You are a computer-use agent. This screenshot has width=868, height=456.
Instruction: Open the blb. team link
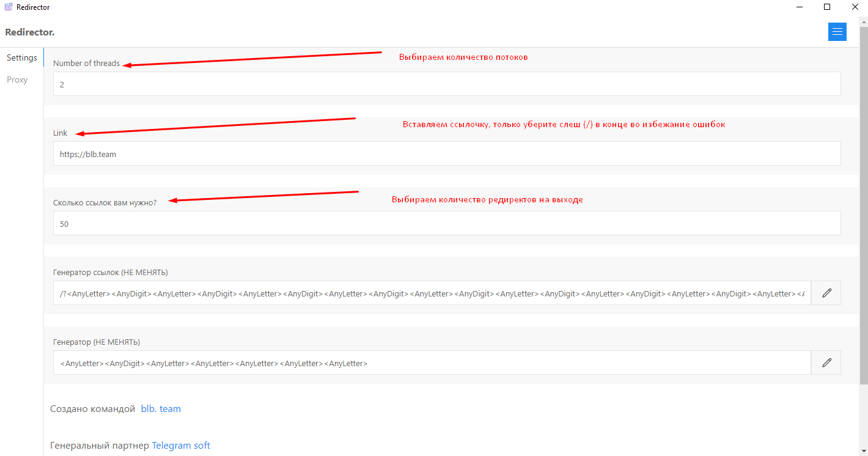[x=161, y=409]
